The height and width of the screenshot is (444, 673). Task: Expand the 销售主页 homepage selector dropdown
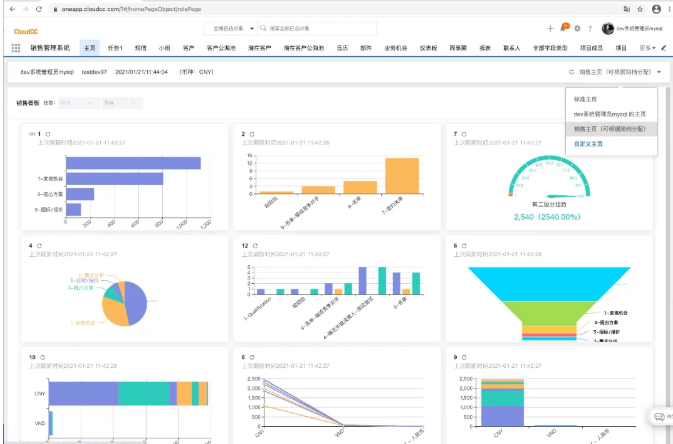coord(659,72)
